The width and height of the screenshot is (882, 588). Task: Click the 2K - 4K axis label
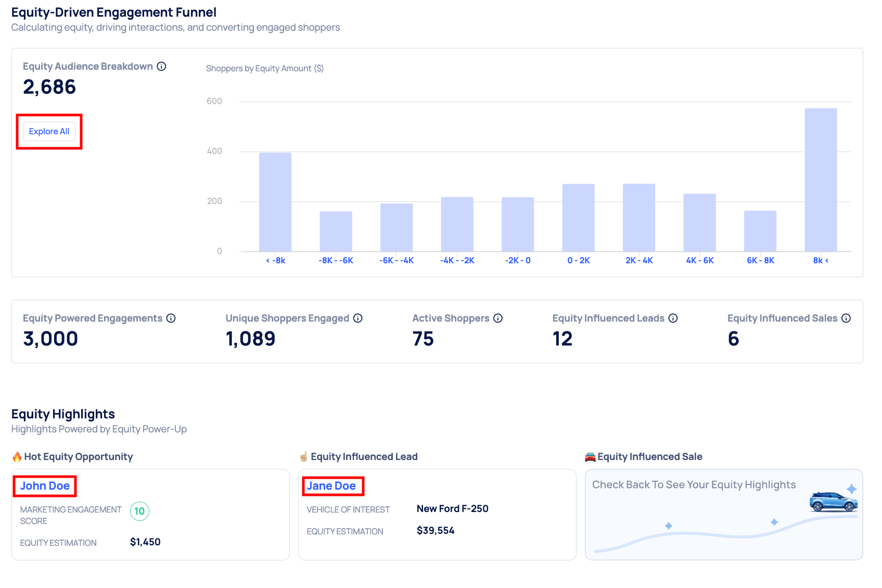639,260
